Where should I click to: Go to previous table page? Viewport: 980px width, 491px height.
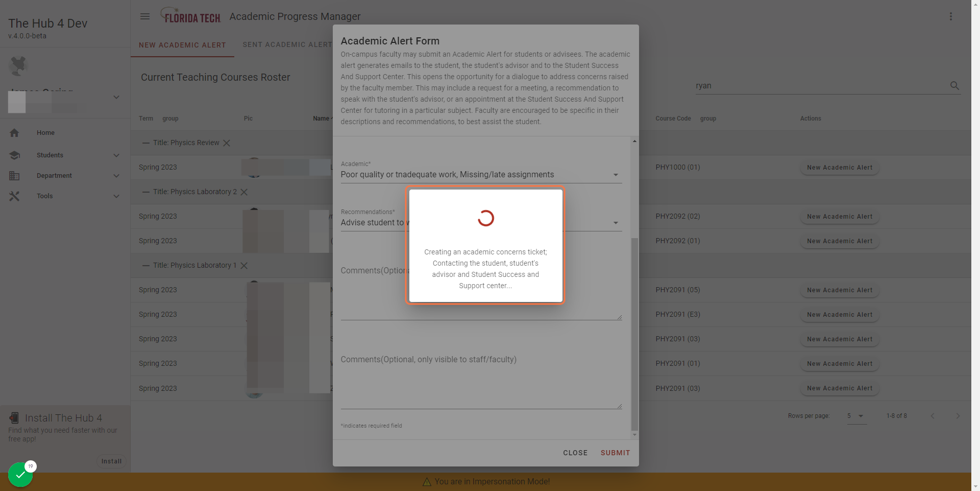click(x=933, y=416)
